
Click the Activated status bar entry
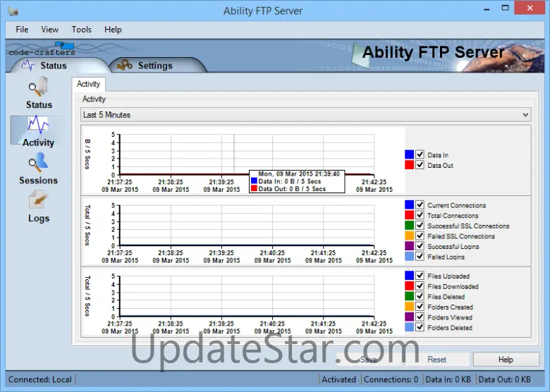tap(339, 379)
